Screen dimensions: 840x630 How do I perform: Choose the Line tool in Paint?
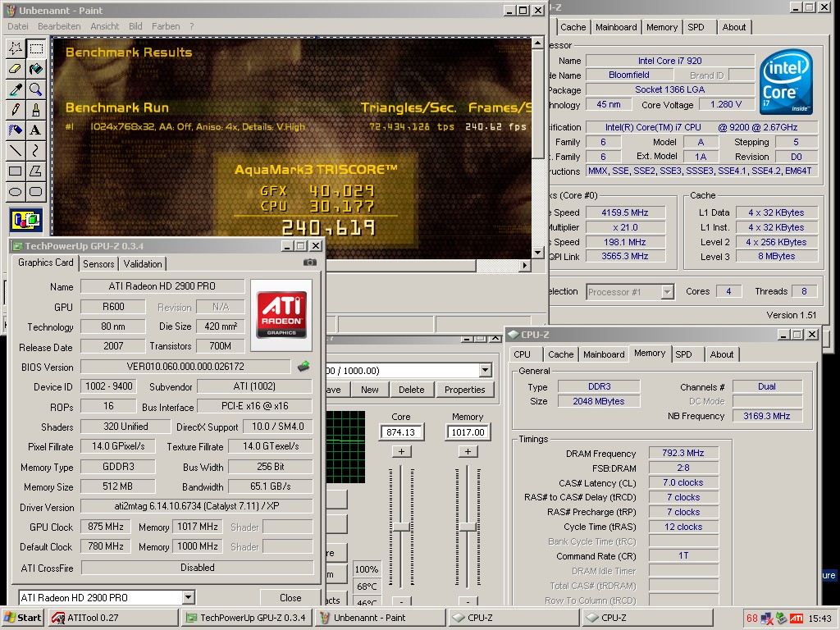16,151
